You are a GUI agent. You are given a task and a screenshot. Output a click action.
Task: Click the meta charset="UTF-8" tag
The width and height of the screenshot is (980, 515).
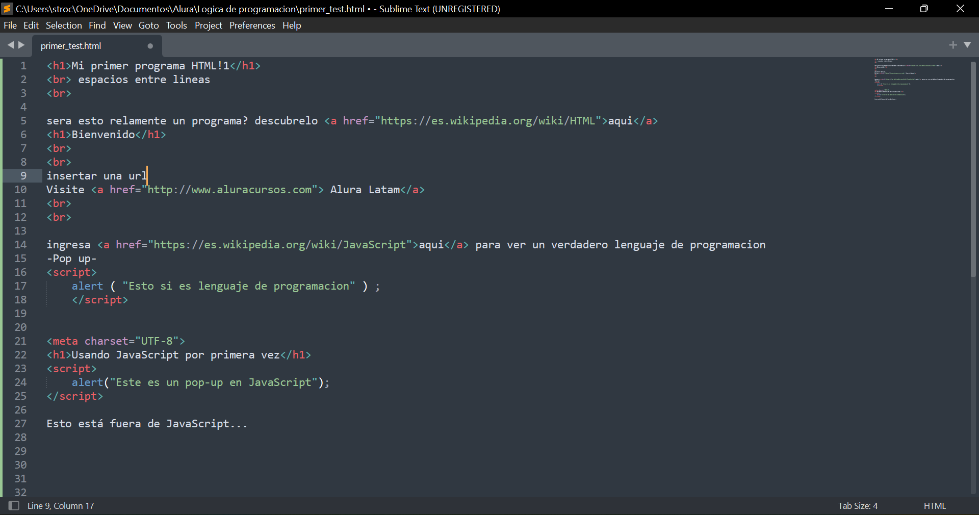point(116,341)
